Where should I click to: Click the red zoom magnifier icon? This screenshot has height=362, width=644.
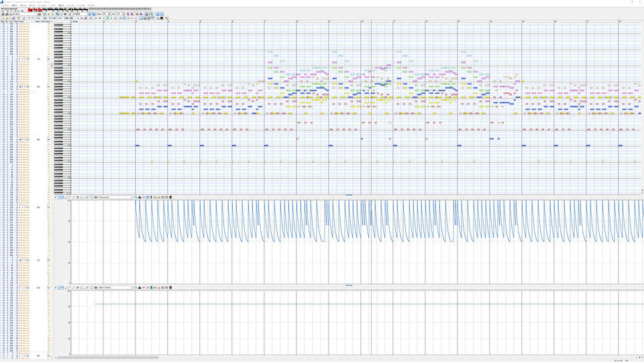point(128,14)
